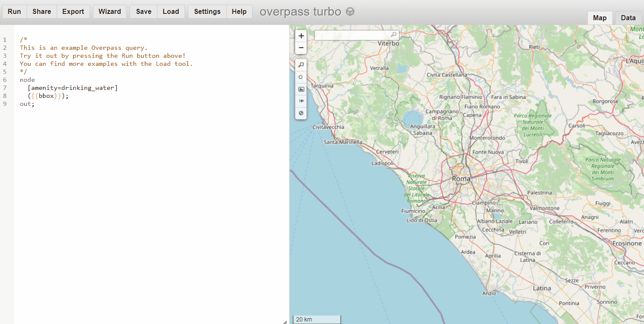
Task: Click the Frosinone label on the map
Action: (627, 243)
